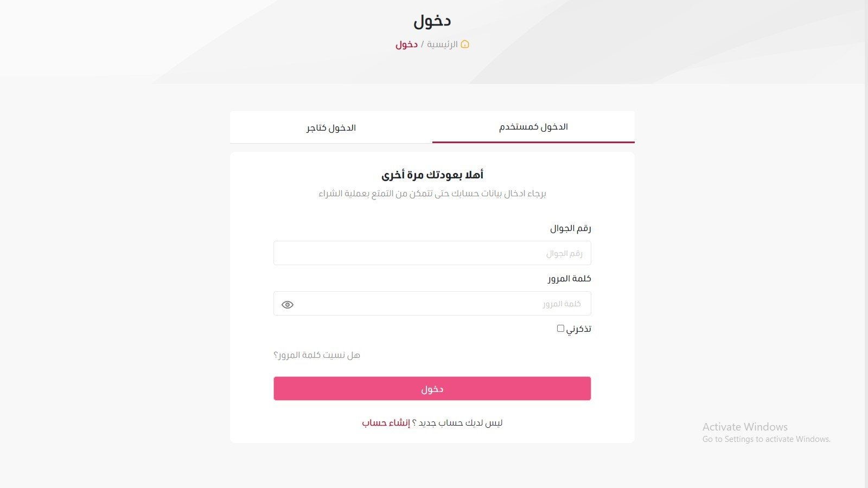This screenshot has width=868, height=488.
Task: Click the pink دخول submit button
Action: tap(432, 389)
